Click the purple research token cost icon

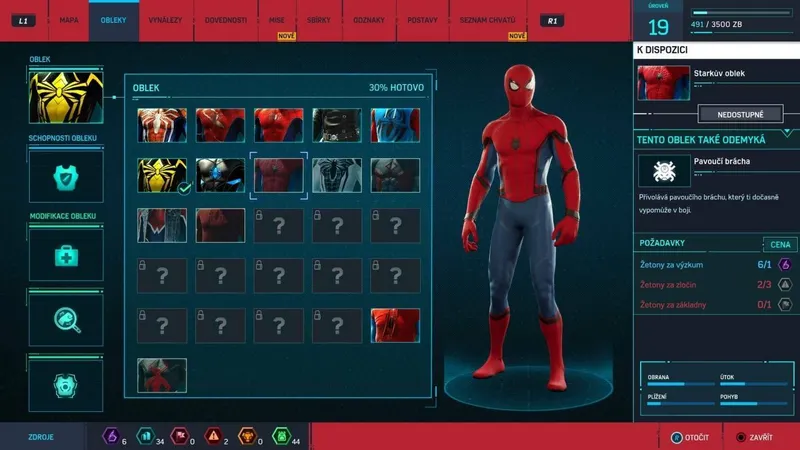pyautogui.click(x=785, y=264)
